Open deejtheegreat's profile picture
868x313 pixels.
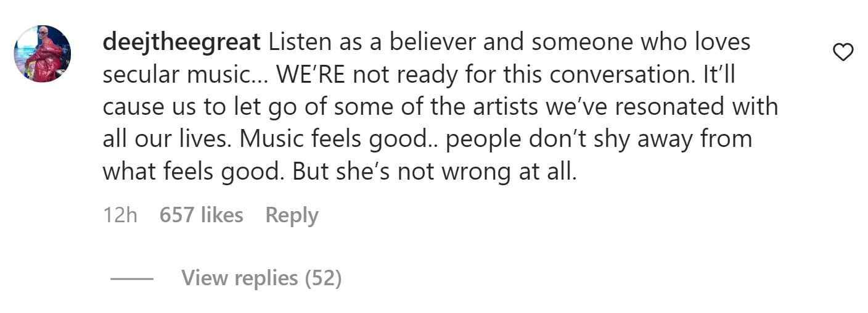coord(42,54)
